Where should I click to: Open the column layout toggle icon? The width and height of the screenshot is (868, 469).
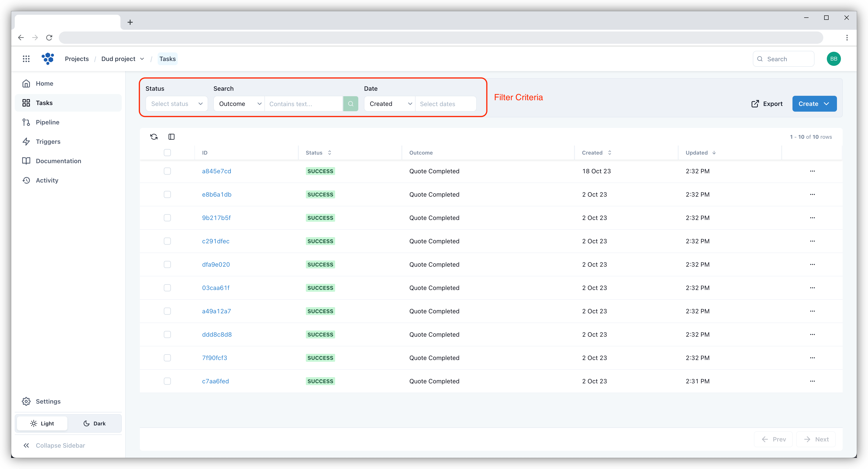point(172,137)
